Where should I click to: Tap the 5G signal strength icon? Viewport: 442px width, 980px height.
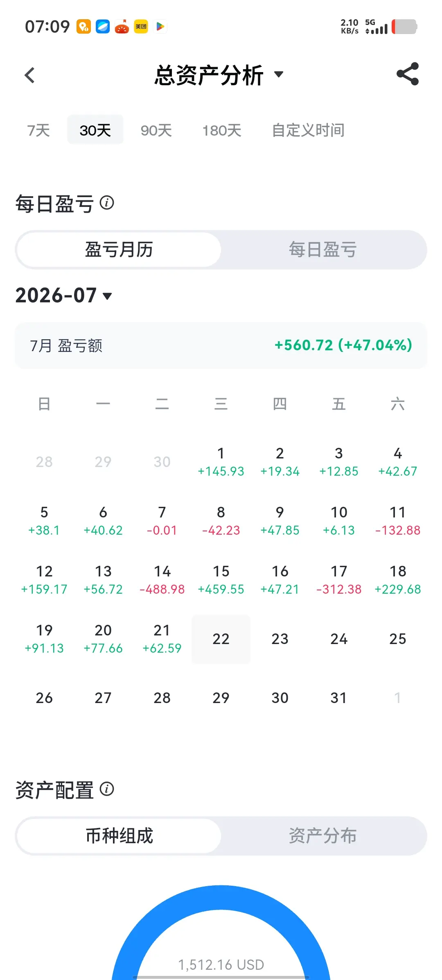tap(377, 27)
